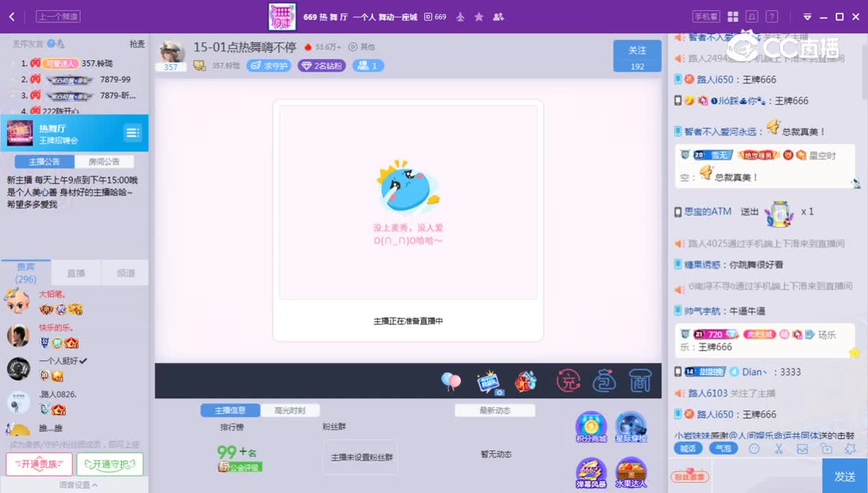Open 手机看 mobile viewing option
Image resolution: width=868 pixels, height=493 pixels.
(x=706, y=16)
